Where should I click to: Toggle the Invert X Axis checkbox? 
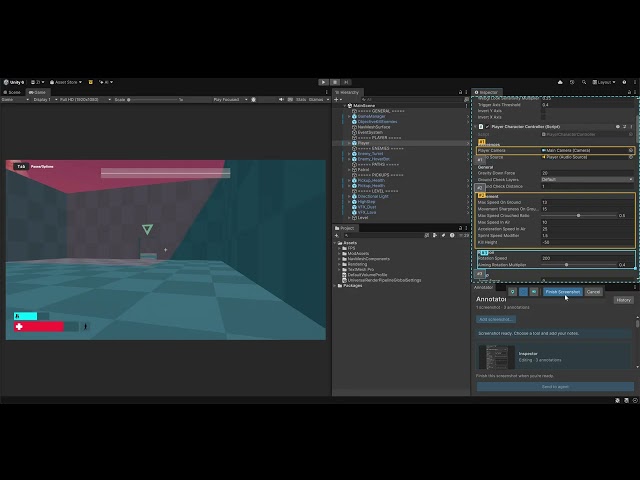click(543, 117)
